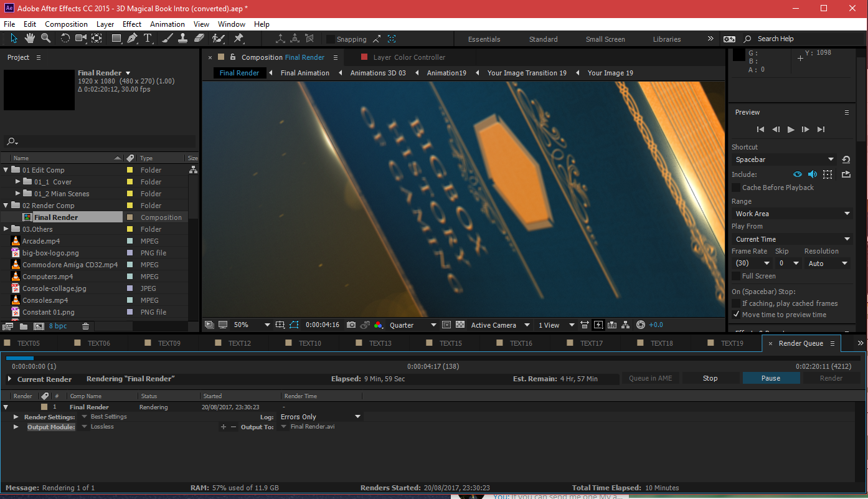868x499 pixels.
Task: Select the Pen tool
Action: [132, 39]
